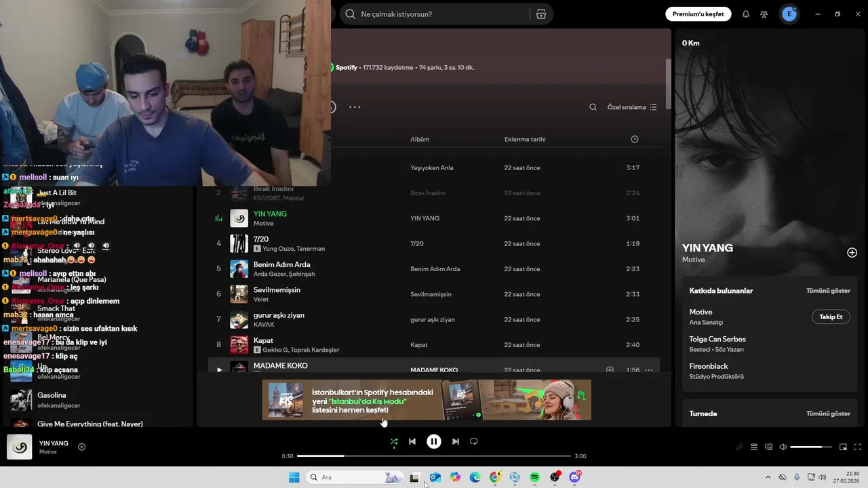Screen dimensions: 868x488
Task: Open Discord from the taskbar
Action: [x=575, y=477]
